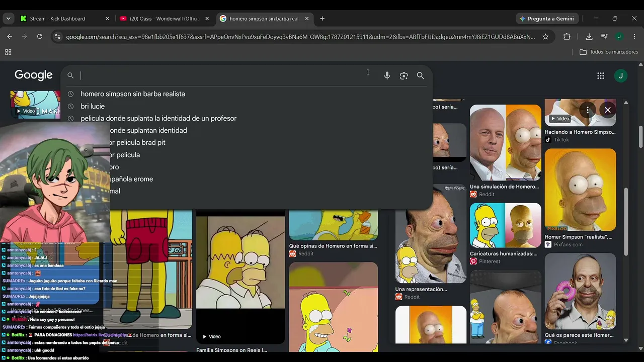
Task: Close the Oasis Wonderwall YouTube tab
Action: (x=207, y=19)
